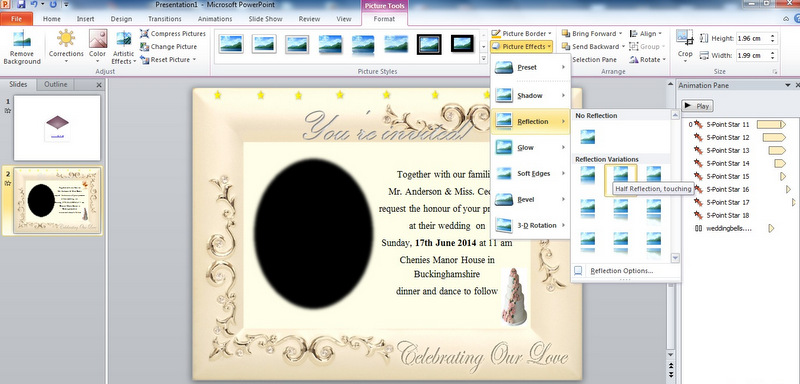Select the wedding cake picture
Viewport: 800px width, 384px height.
coord(513,296)
